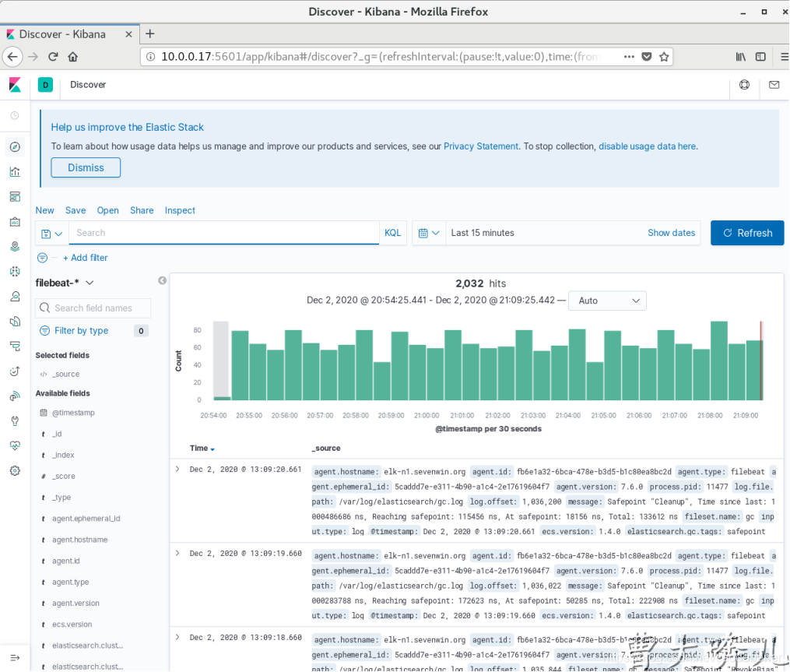This screenshot has width=790, height=672.
Task: Sort by the Time column header
Action: [202, 449]
